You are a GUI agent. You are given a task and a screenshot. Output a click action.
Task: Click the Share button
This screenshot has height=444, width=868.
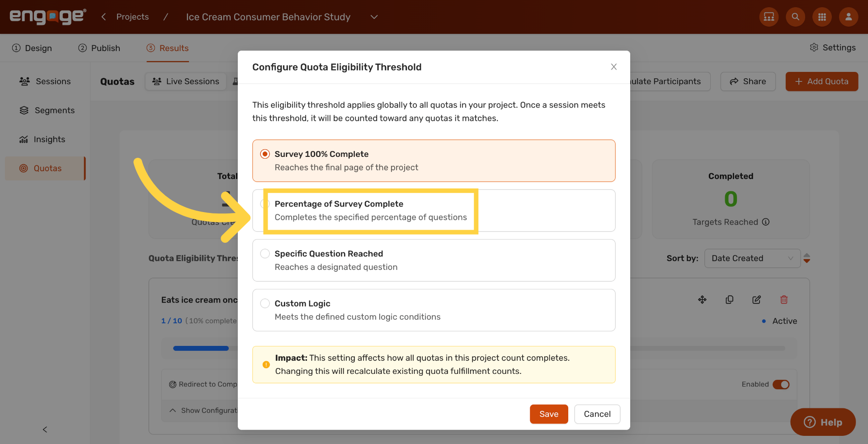[748, 81]
